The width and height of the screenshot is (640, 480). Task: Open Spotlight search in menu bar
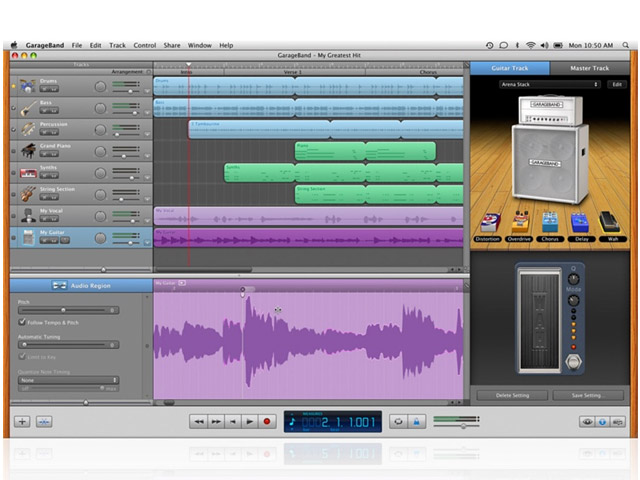(625, 45)
